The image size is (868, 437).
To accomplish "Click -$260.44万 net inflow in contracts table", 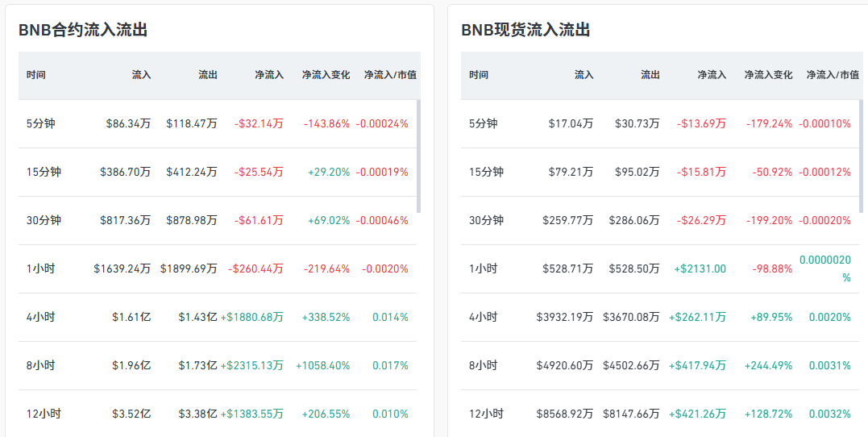I will click(x=255, y=269).
